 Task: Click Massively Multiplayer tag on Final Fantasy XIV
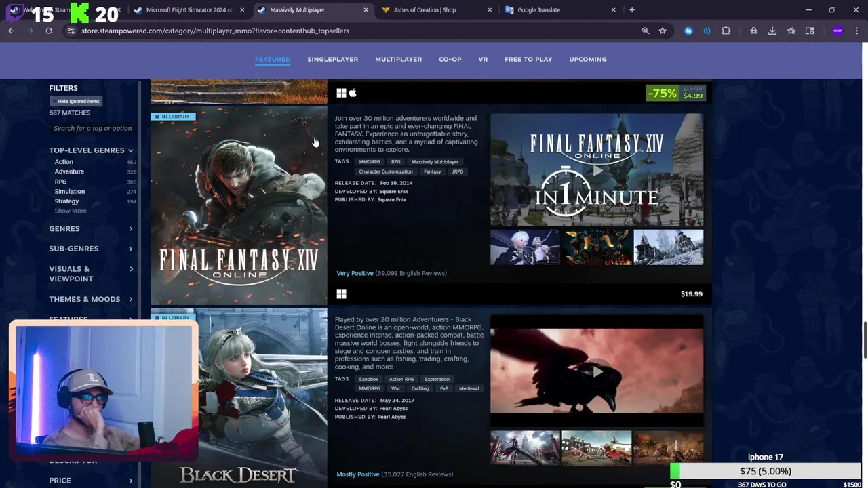pos(435,162)
